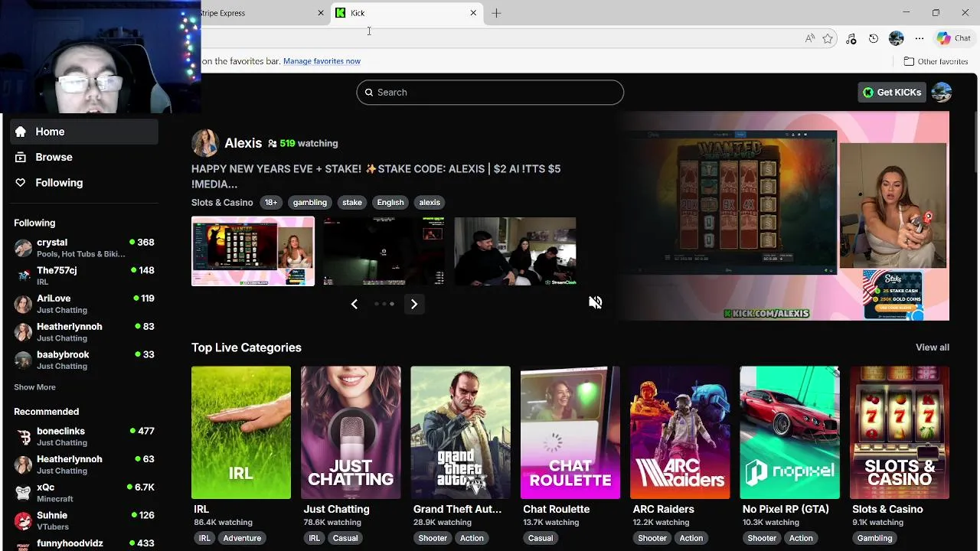Viewport: 980px width, 551px height.
Task: Select the StreamClash stream thumbnail
Action: tap(515, 251)
